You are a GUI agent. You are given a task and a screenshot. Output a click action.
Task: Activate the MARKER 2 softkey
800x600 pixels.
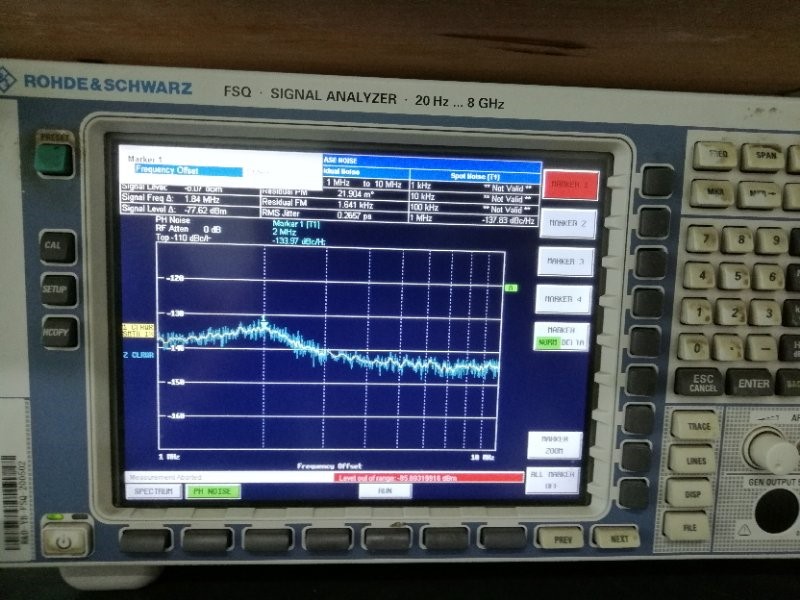coord(567,223)
